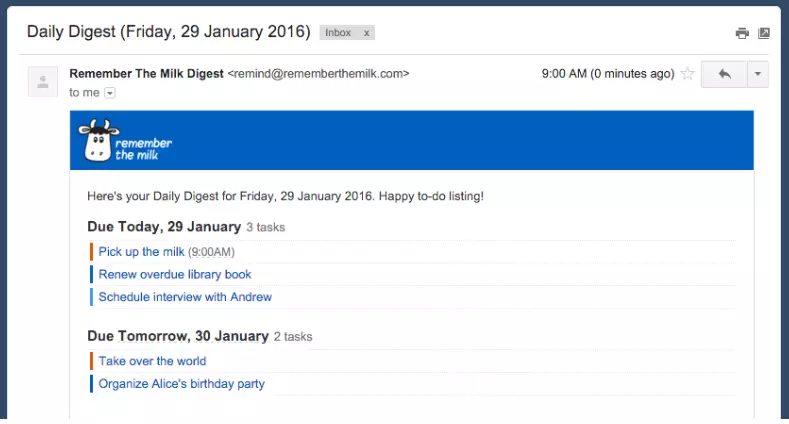Click the '2 tasks' count
The width and height of the screenshot is (789, 424).
pyautogui.click(x=293, y=336)
